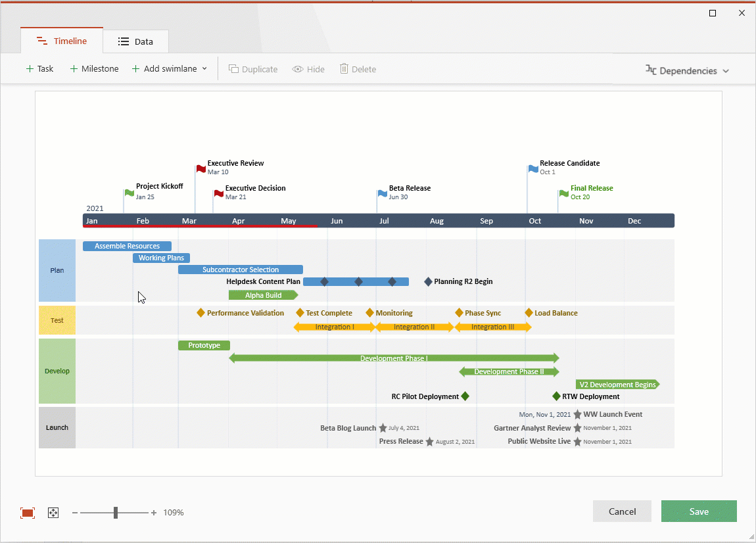Zoom out with minus icon
The height and width of the screenshot is (543, 756).
[75, 512]
